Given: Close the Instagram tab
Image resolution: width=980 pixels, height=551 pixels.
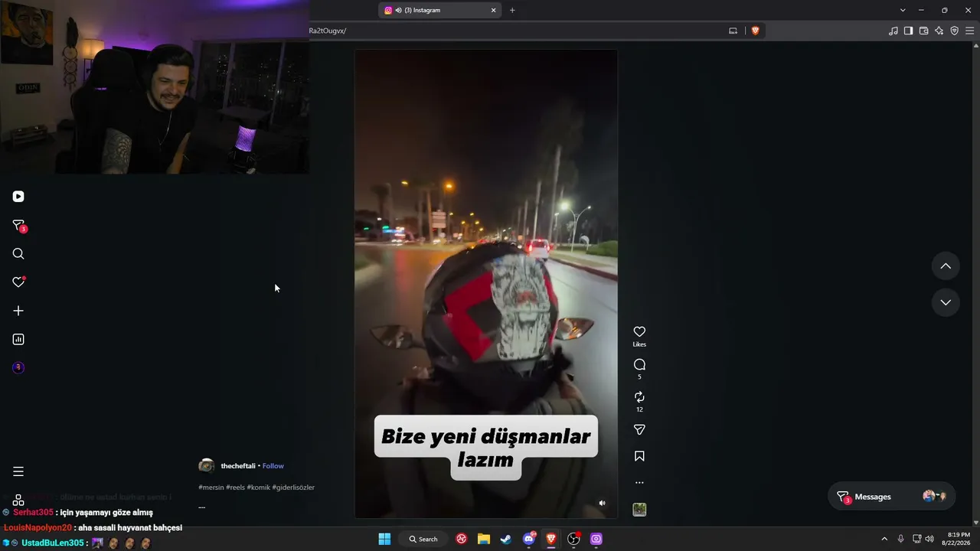Looking at the screenshot, I should (x=494, y=11).
